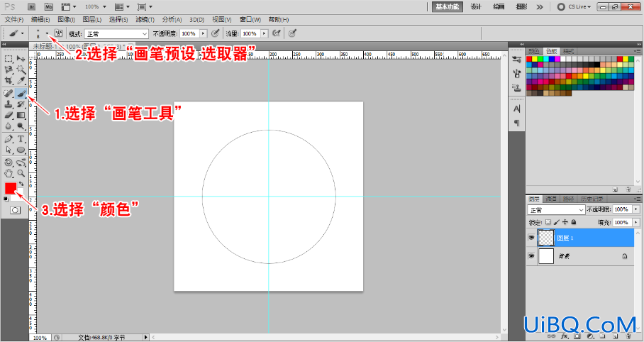
Task: Hide the 背景 layer visibility eye
Action: click(531, 255)
